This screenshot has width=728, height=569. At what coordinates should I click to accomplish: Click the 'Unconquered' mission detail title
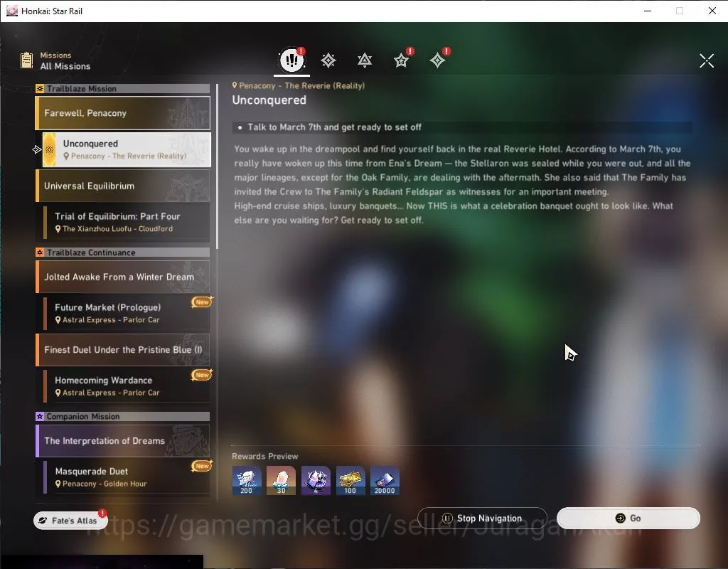click(x=269, y=100)
